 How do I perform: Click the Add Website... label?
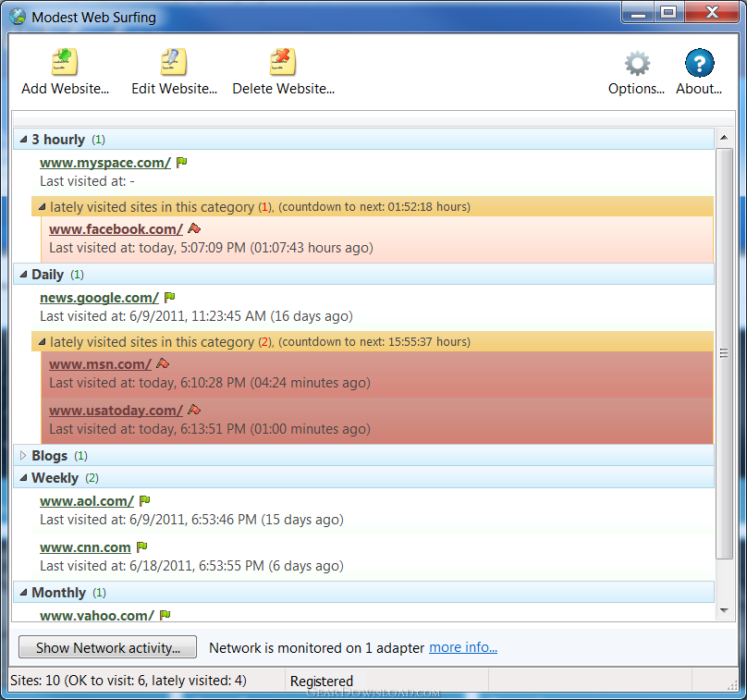(x=66, y=89)
